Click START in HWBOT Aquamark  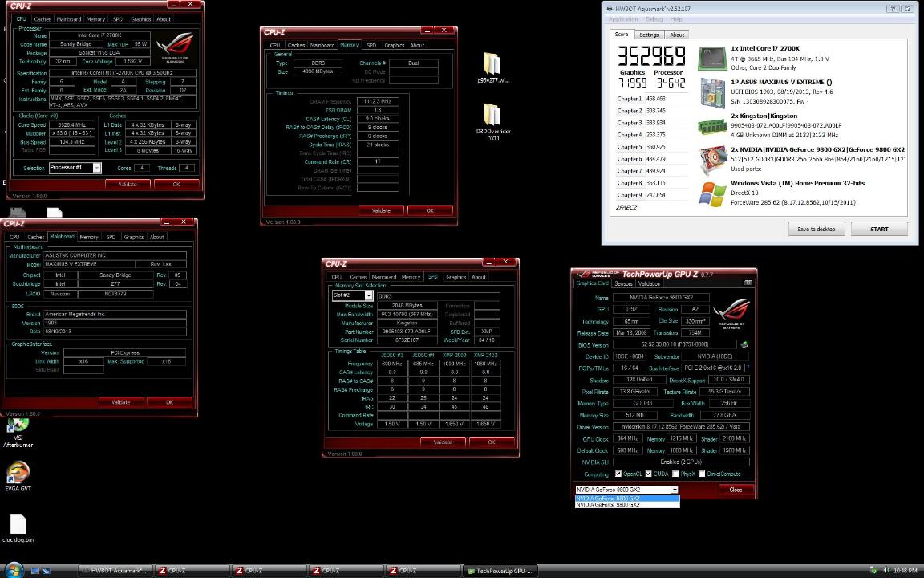(879, 229)
